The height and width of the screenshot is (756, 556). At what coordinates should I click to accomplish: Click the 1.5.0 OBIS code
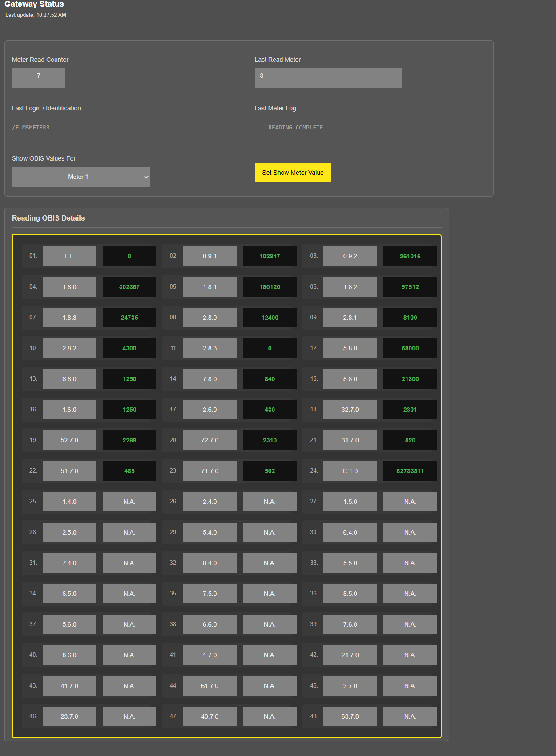tap(350, 502)
